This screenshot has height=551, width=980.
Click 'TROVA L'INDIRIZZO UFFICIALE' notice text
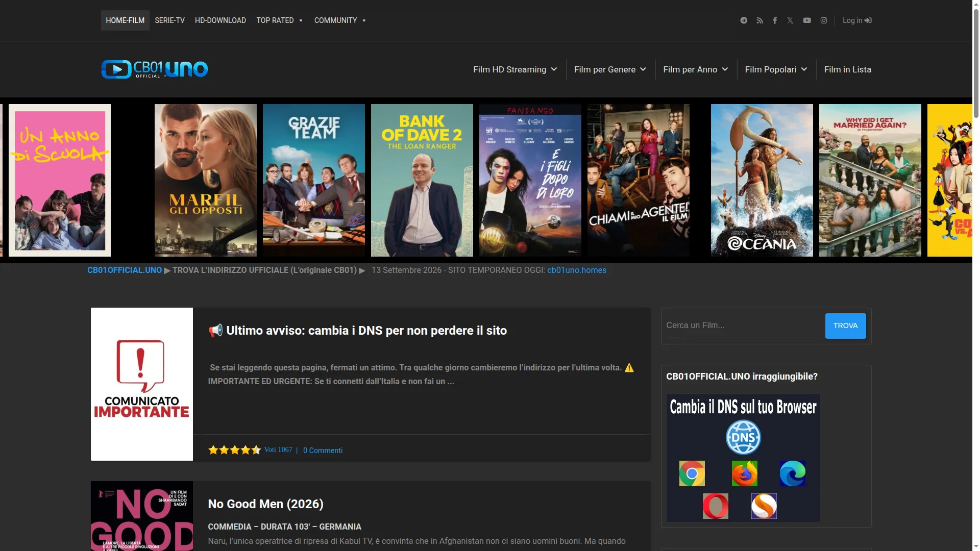pos(264,270)
